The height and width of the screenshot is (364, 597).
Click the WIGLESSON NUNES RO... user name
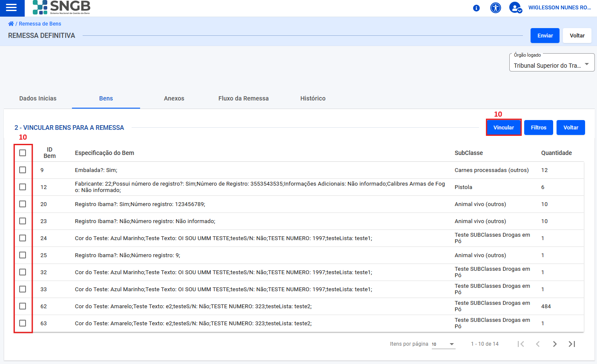coord(560,8)
